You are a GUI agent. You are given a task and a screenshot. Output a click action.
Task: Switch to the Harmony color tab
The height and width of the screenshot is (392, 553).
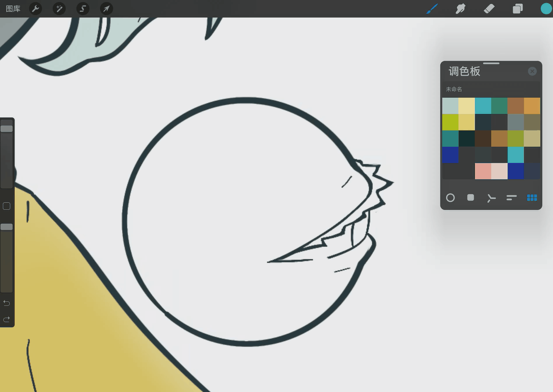491,198
